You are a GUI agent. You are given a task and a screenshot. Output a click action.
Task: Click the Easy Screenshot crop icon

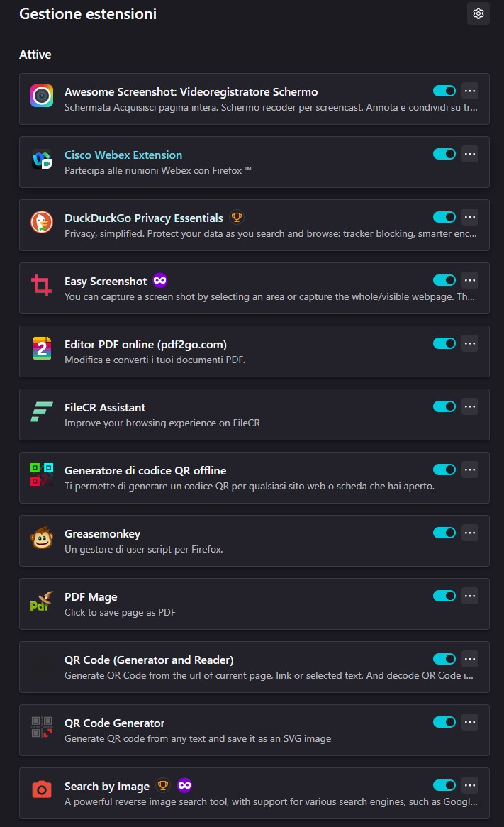pos(42,285)
